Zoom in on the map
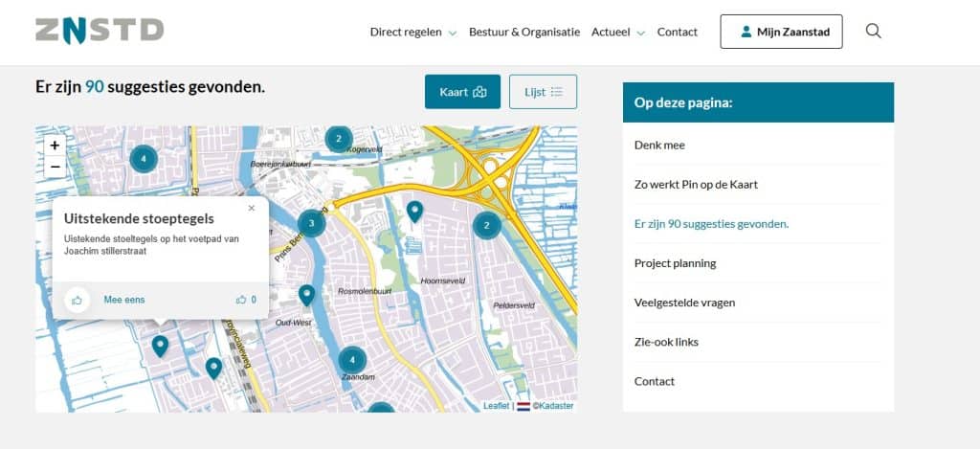Screen dimensions: 980x449 pos(55,146)
